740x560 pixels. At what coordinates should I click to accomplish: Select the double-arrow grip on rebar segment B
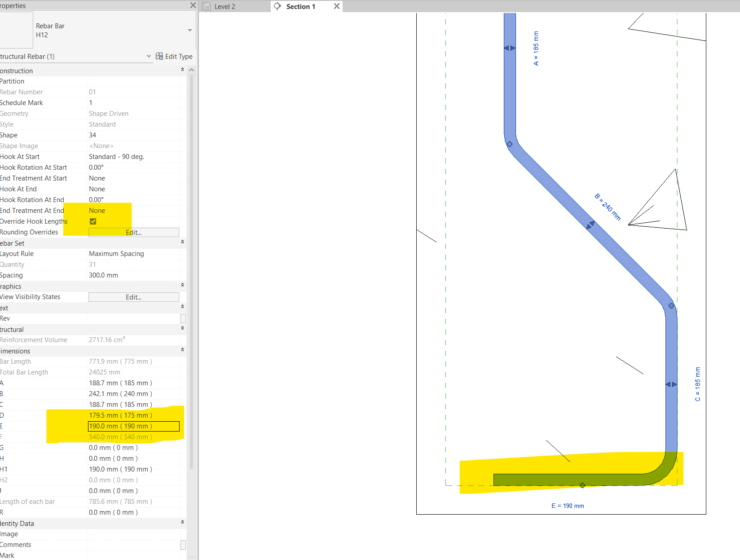point(590,225)
